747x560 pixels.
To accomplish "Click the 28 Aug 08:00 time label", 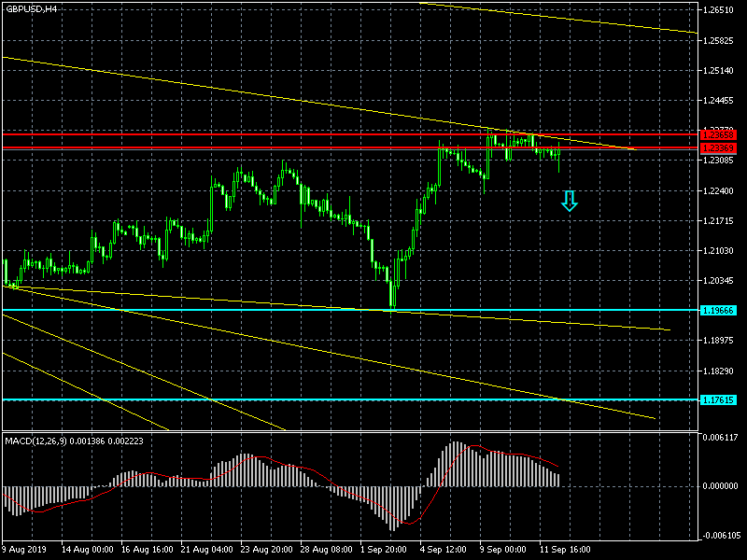I will click(326, 550).
